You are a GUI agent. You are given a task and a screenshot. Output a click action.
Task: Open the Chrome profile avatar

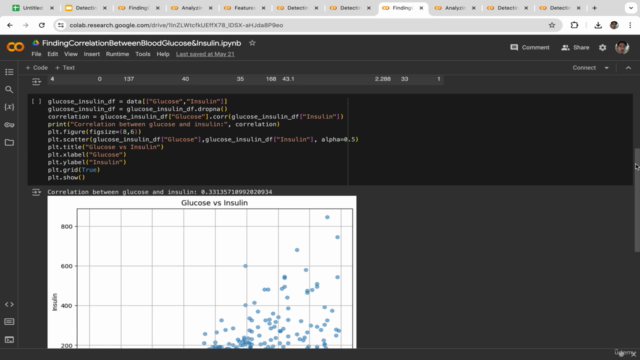614,25
